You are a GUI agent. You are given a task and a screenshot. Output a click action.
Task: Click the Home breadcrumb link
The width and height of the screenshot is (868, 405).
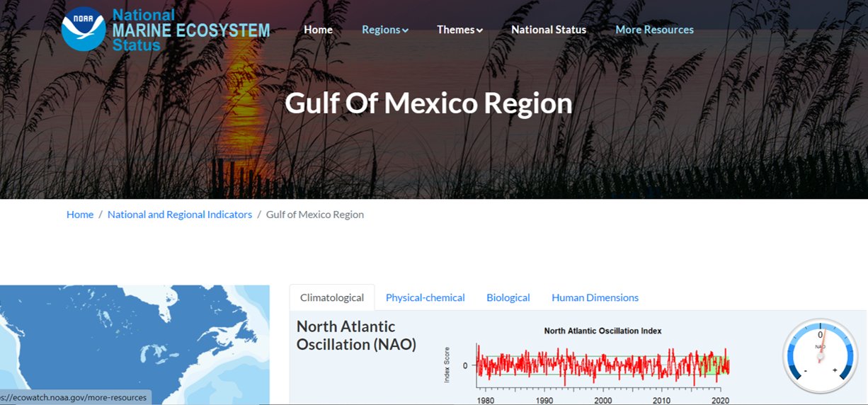tap(80, 215)
